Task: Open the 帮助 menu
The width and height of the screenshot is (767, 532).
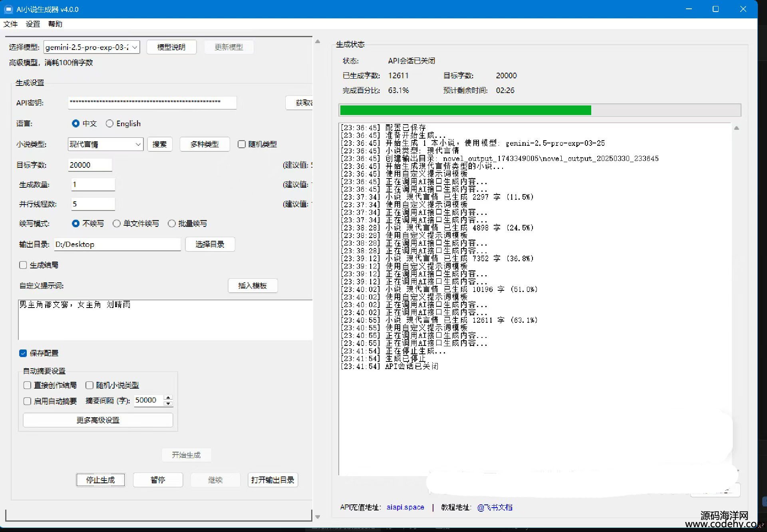Action: coord(55,24)
